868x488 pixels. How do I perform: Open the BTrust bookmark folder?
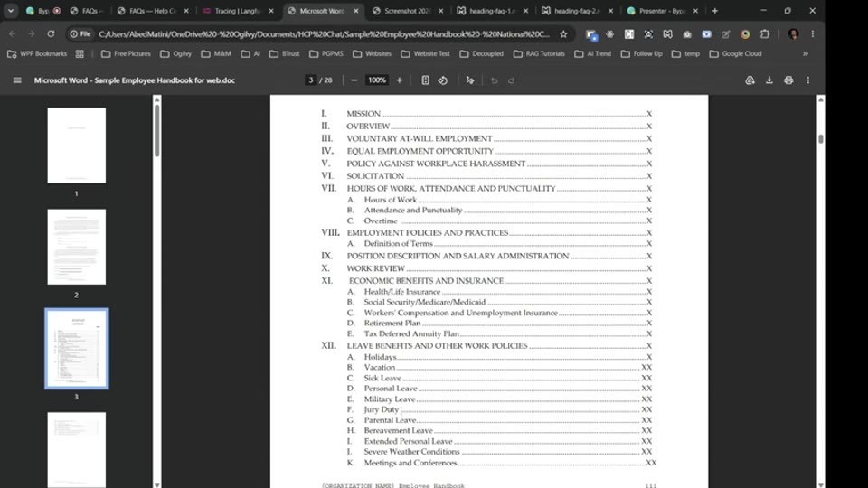(285, 53)
